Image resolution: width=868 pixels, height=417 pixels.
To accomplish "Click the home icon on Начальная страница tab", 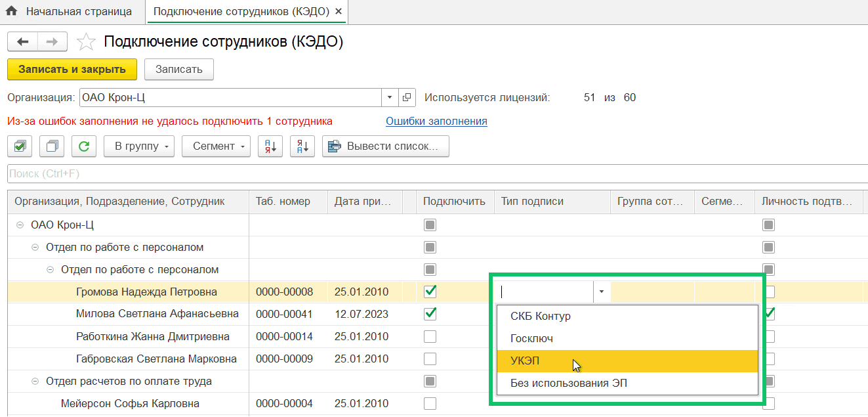I will pos(11,11).
